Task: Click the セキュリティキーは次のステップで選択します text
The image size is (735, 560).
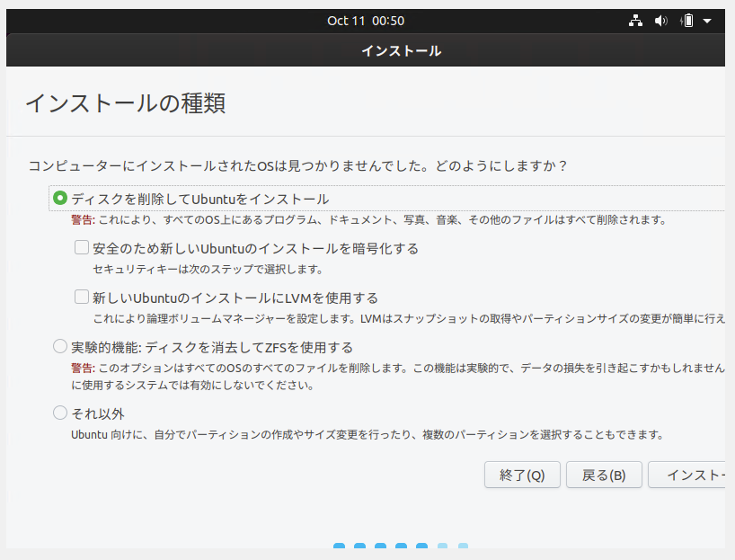Action: point(208,269)
